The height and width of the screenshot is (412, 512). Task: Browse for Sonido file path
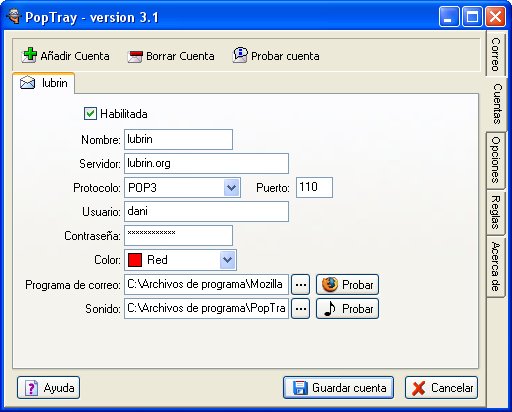point(301,309)
